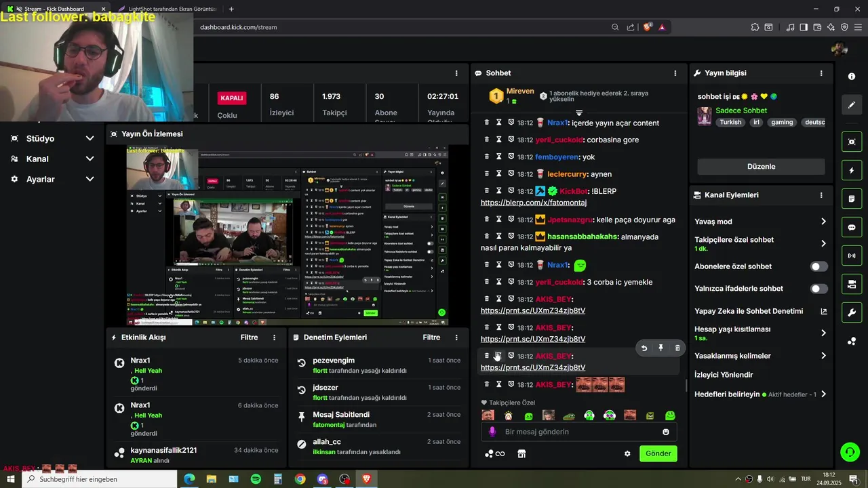This screenshot has height=488, width=868.
Task: Open Google Chrome from the taskbar
Action: [300, 479]
